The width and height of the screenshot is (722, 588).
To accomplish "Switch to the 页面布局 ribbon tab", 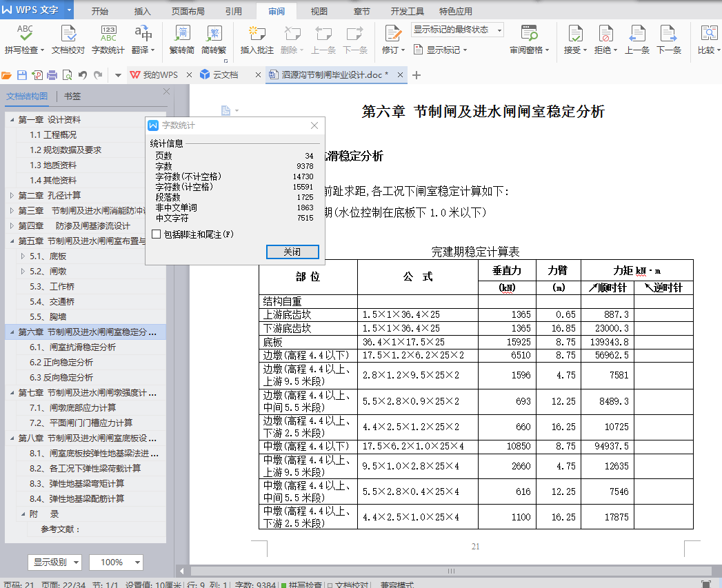I will (188, 11).
